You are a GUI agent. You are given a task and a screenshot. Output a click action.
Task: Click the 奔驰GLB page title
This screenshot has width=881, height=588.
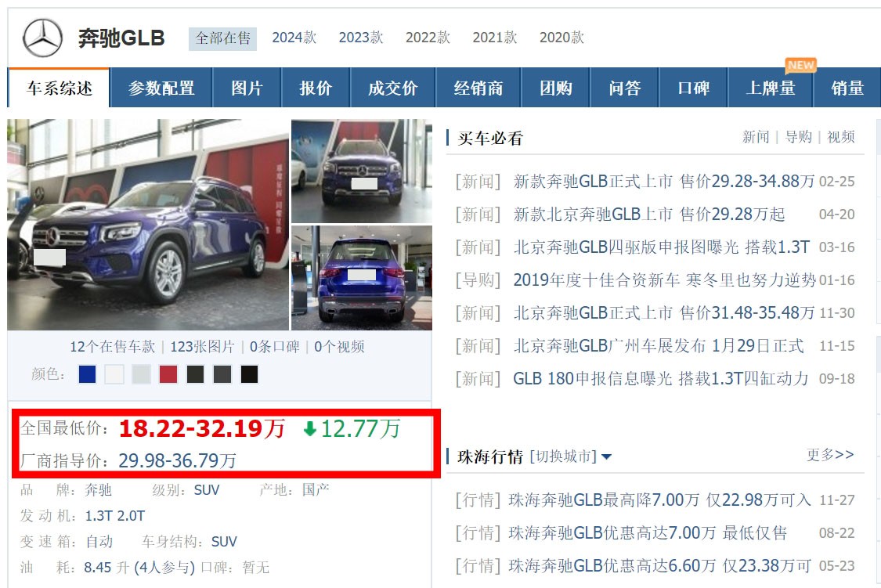point(121,38)
